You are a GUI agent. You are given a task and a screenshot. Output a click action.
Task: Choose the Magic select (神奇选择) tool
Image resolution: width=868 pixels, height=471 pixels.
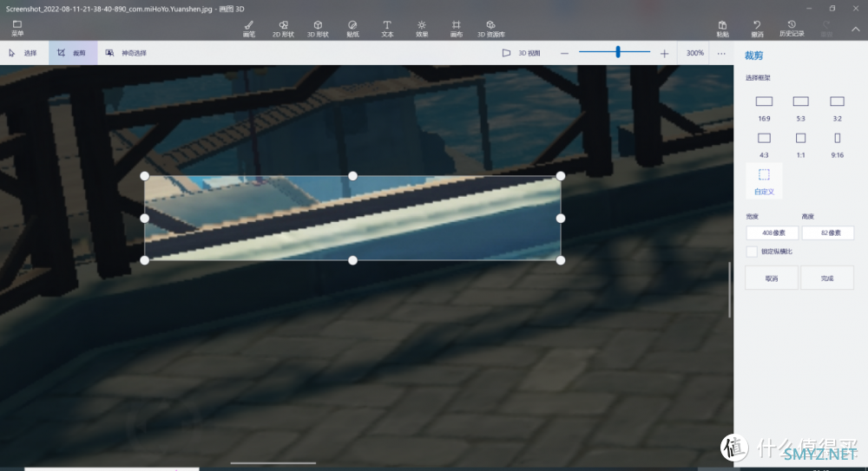pyautogui.click(x=126, y=53)
